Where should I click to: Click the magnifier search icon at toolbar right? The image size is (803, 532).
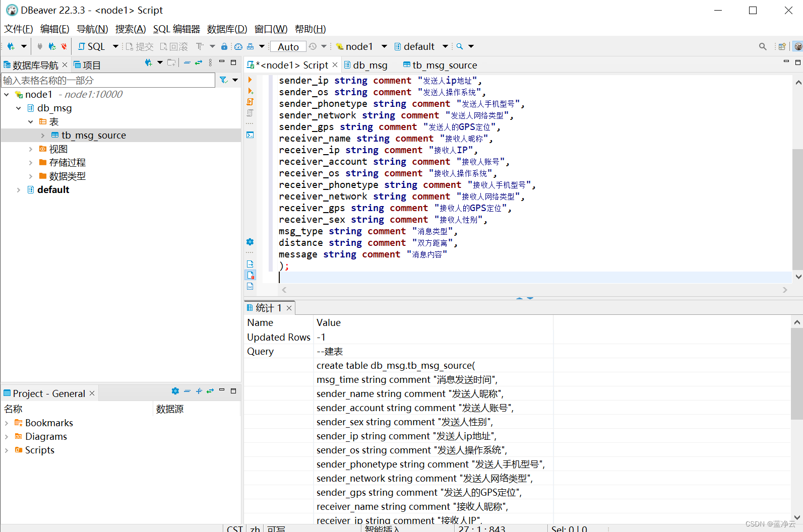763,46
